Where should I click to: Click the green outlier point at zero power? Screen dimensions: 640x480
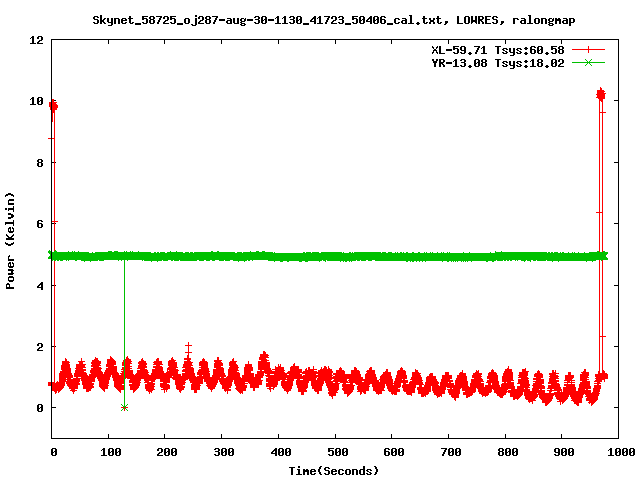pyautogui.click(x=124, y=407)
